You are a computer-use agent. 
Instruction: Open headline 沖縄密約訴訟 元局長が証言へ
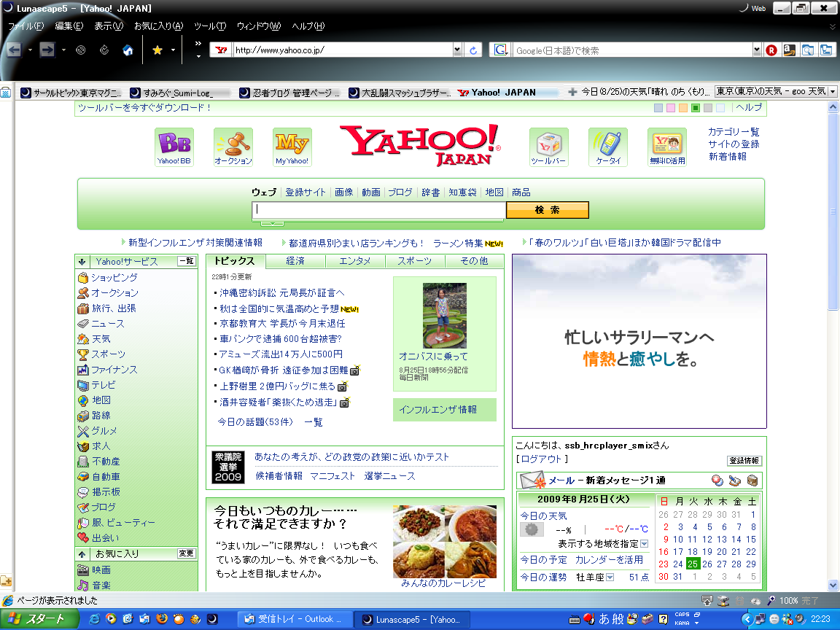(x=281, y=293)
